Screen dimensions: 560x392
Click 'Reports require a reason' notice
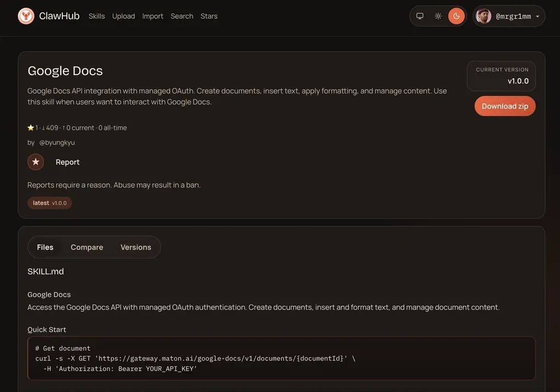point(114,185)
